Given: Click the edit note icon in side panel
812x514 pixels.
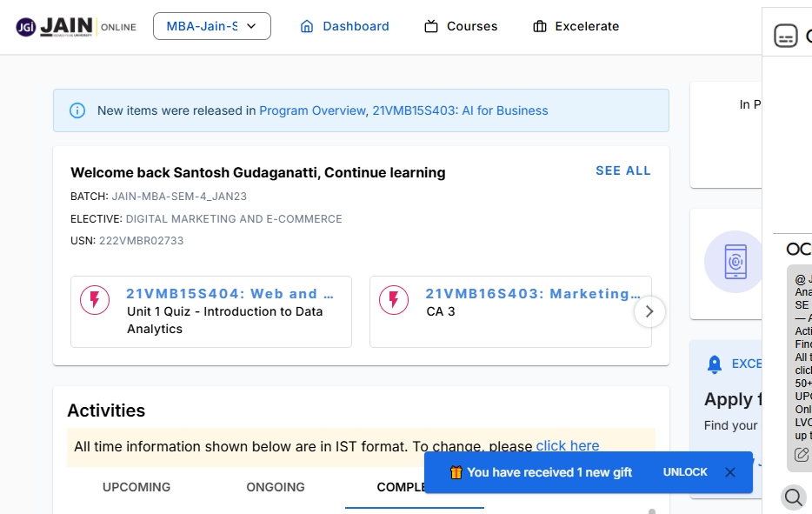Looking at the screenshot, I should coord(801,455).
